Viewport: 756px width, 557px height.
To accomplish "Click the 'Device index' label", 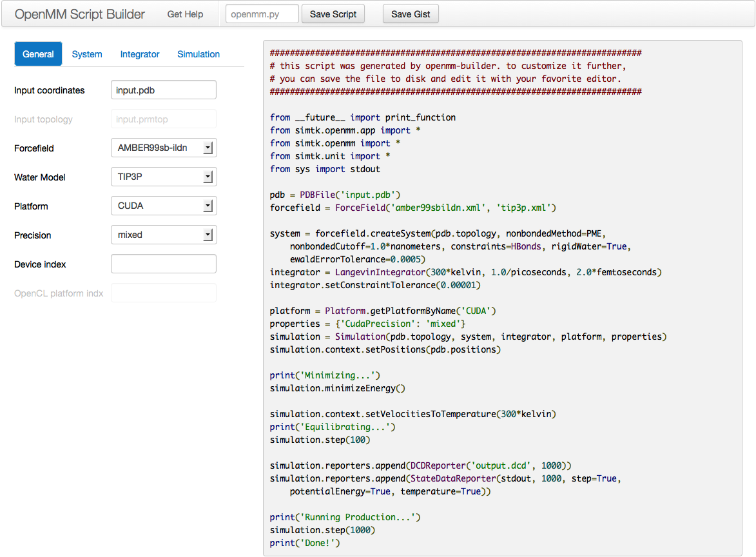I will [40, 264].
